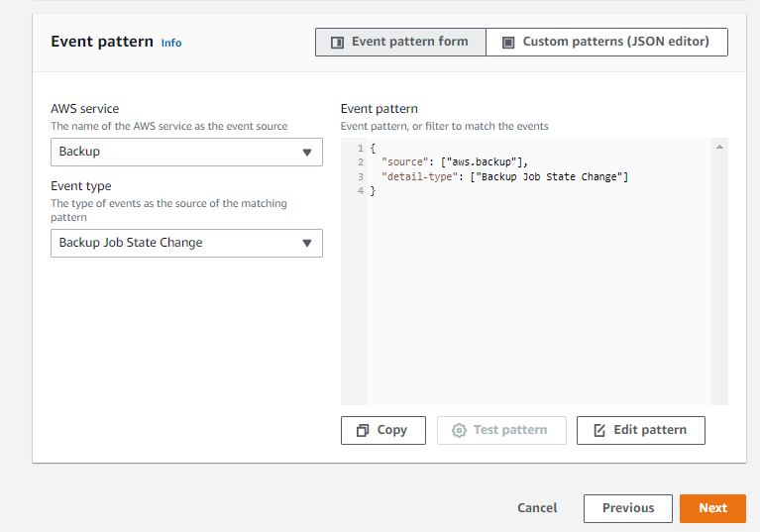Click the Event pattern form layout icon

coord(337,43)
